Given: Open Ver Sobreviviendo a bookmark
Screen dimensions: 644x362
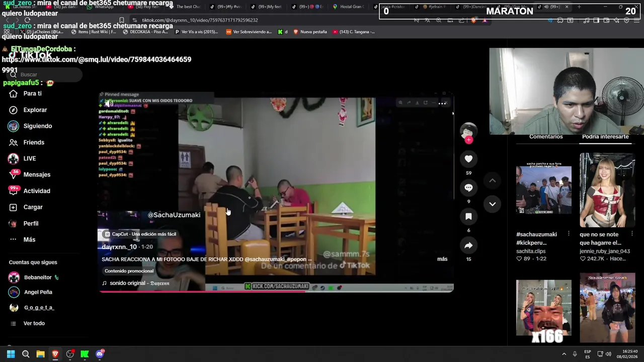Looking at the screenshot, I should click(249, 32).
